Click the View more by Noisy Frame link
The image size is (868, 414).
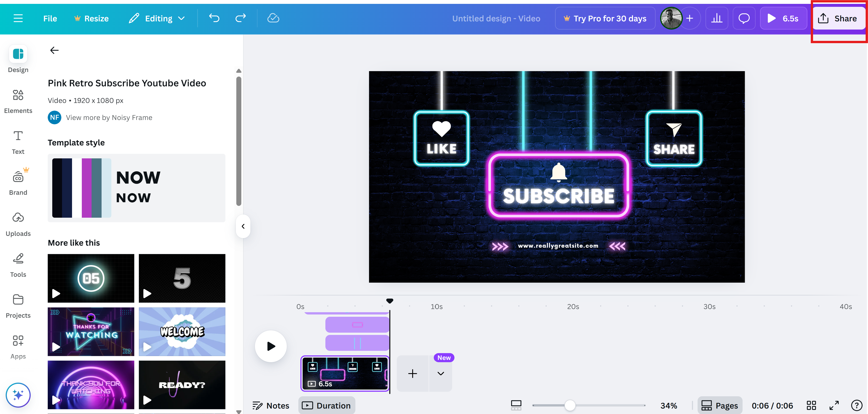[x=109, y=117]
